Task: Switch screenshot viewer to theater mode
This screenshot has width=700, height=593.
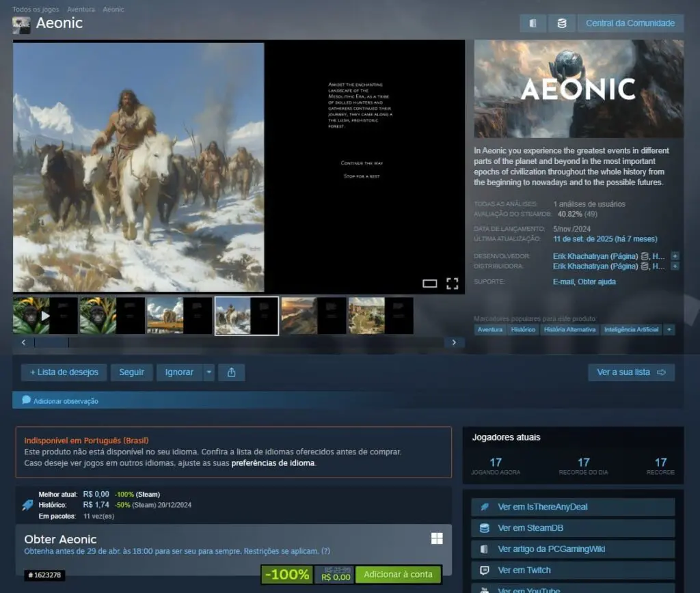Action: coord(429,283)
